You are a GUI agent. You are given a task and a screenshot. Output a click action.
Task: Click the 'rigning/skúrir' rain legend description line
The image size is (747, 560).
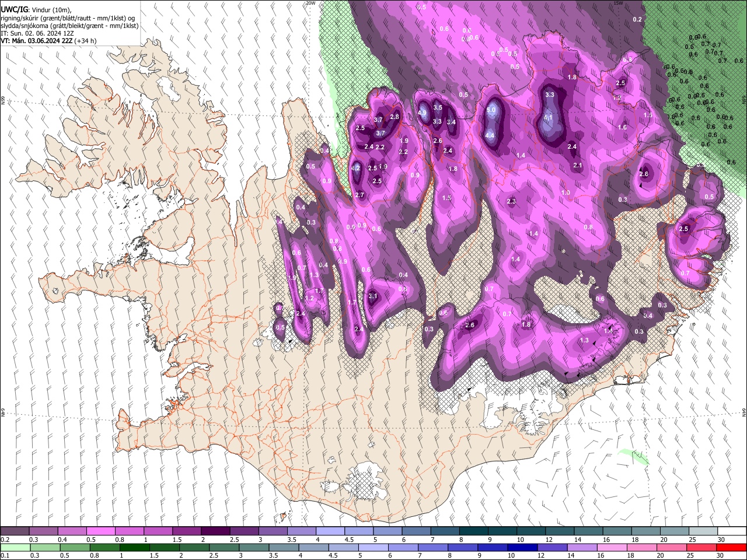click(69, 18)
